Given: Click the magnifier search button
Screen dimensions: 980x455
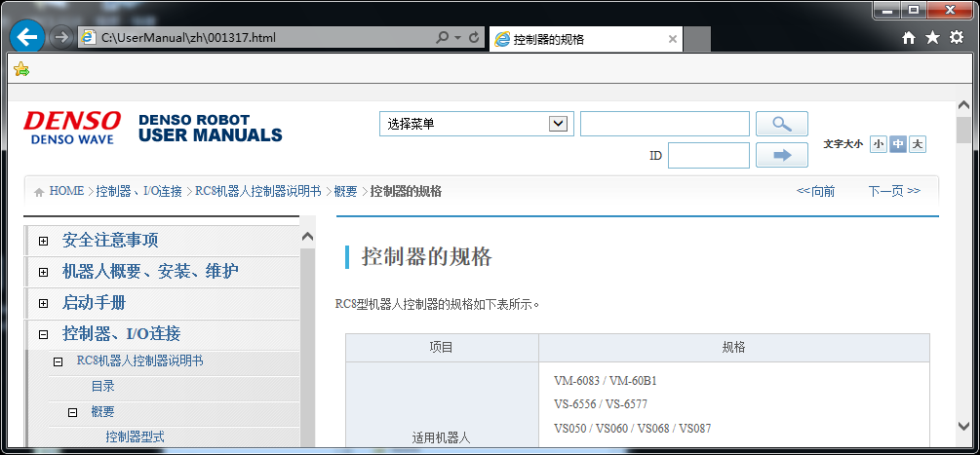Looking at the screenshot, I should point(781,124).
